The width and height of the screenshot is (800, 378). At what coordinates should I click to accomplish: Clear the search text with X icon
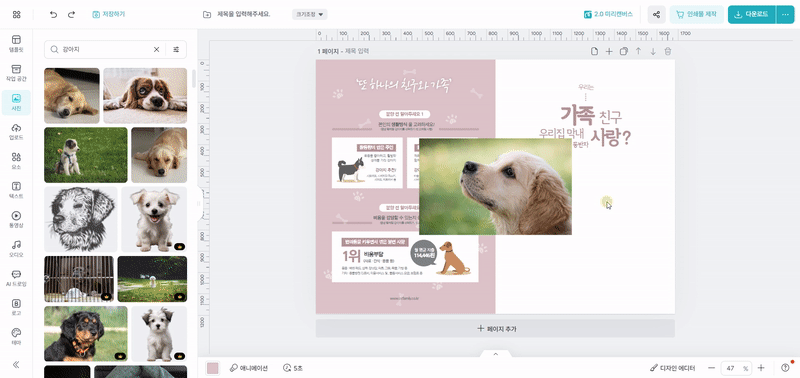click(x=157, y=49)
